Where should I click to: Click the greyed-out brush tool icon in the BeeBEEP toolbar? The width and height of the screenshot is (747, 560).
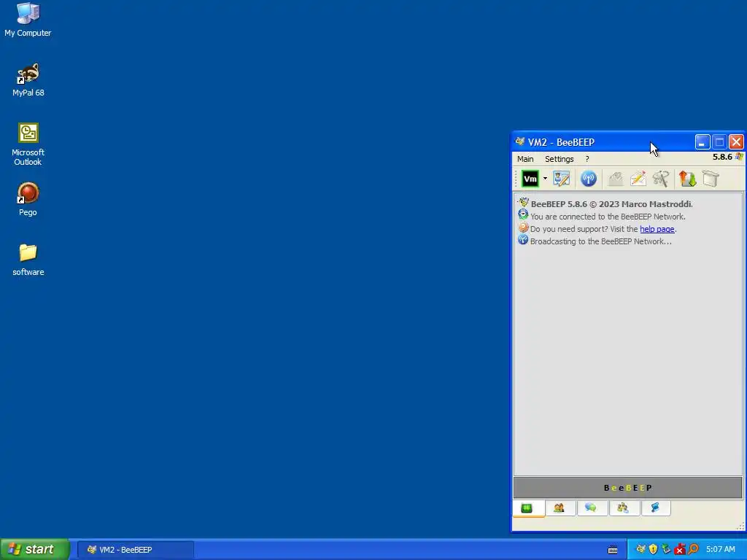coord(661,179)
